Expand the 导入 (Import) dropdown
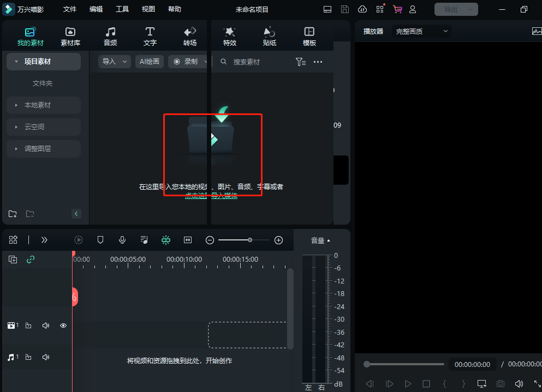 tap(115, 62)
